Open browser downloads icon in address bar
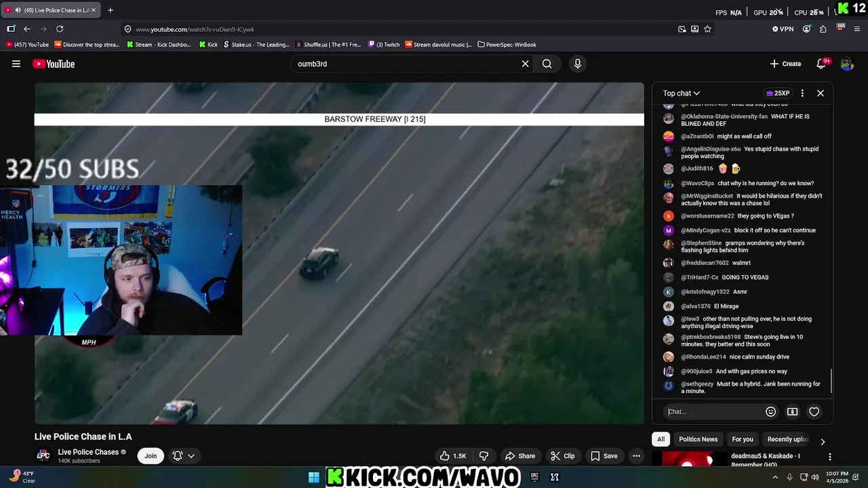The image size is (868, 488). [x=694, y=29]
